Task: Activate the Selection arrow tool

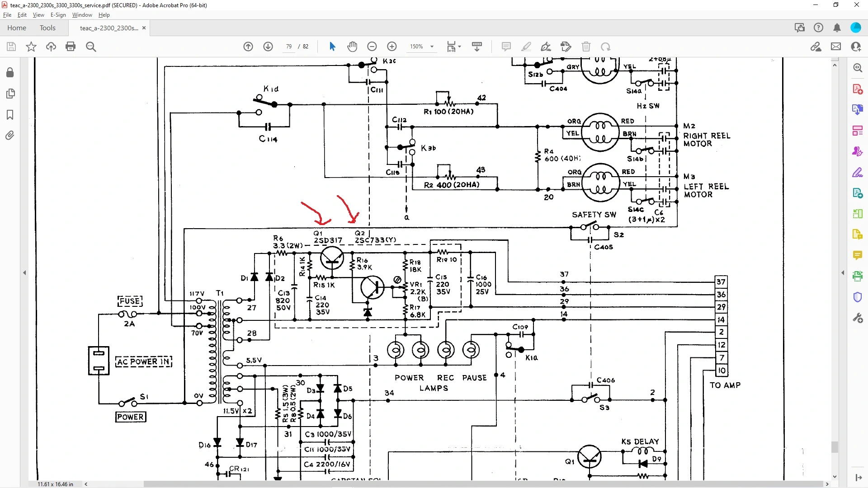Action: click(x=332, y=47)
